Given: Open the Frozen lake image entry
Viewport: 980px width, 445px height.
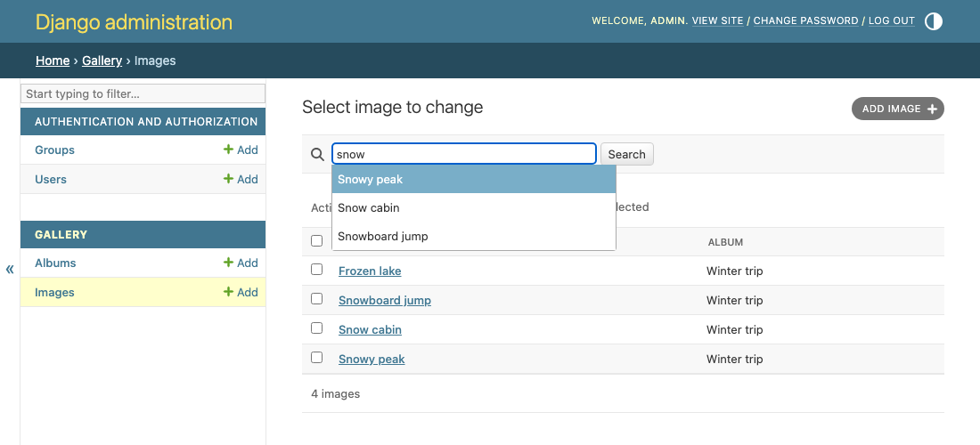Looking at the screenshot, I should click(370, 271).
